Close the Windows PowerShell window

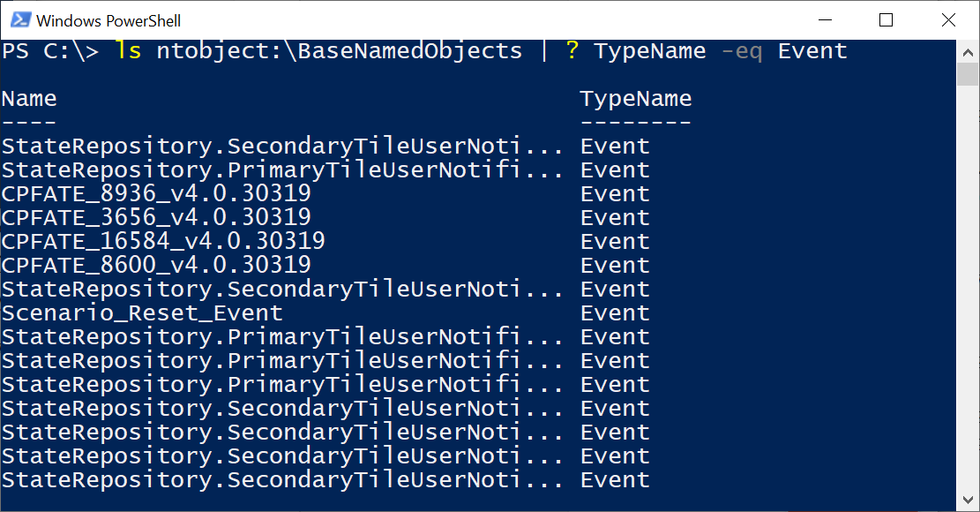(948, 20)
